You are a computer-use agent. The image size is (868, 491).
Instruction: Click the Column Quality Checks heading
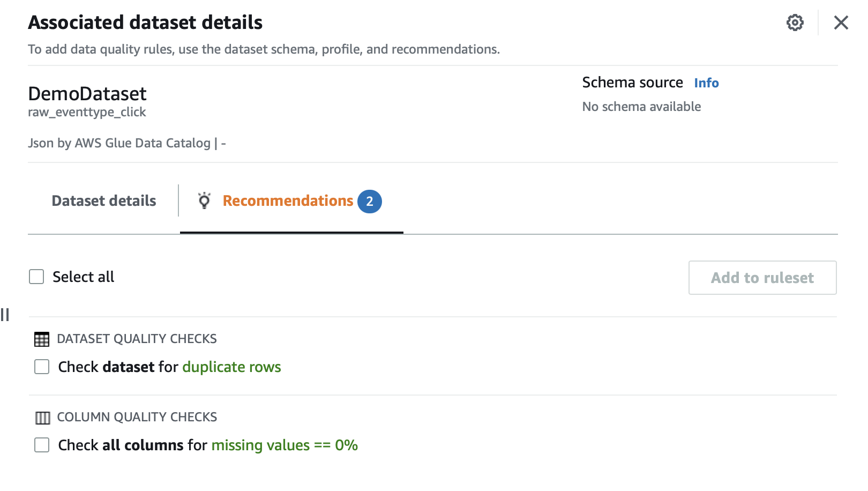(137, 417)
